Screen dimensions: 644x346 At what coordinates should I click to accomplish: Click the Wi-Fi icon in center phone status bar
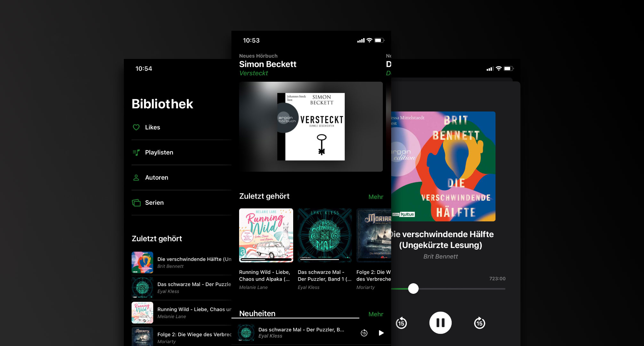coord(369,40)
